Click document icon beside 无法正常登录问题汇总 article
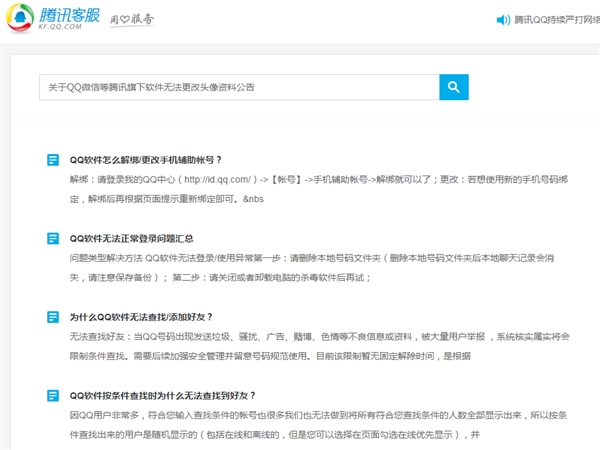 click(x=53, y=238)
